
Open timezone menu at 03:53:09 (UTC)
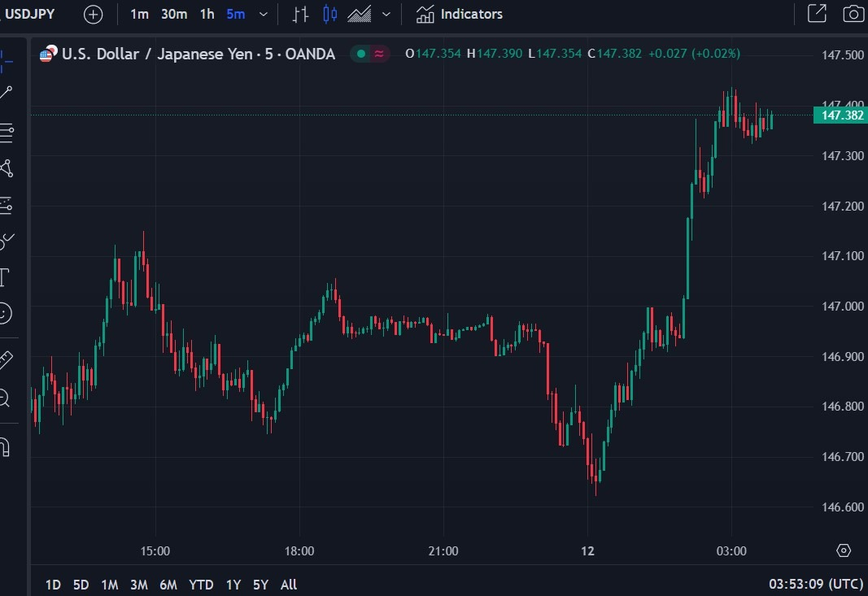click(x=817, y=584)
